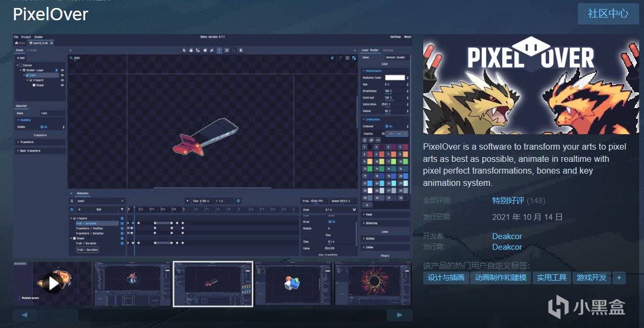Click the reset icon beside Palette
This screenshot has width=644, height=328.
coord(383,134)
